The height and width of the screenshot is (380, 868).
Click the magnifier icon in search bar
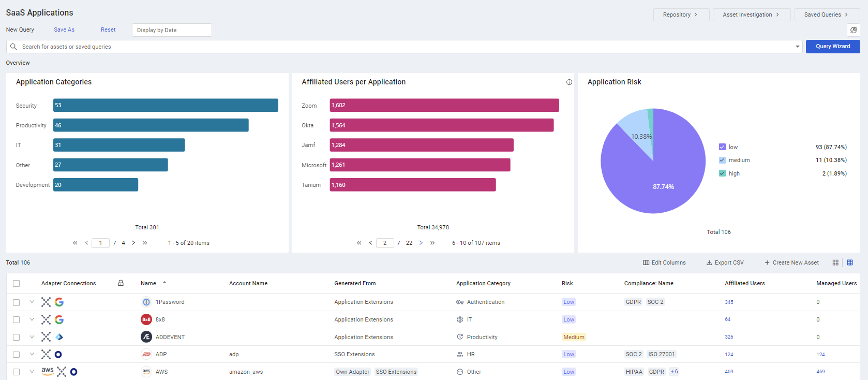click(13, 47)
